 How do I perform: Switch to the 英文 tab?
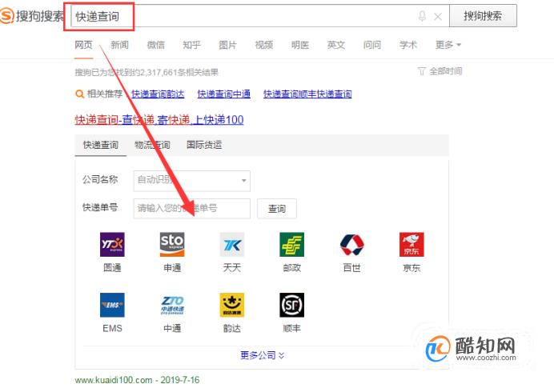336,45
